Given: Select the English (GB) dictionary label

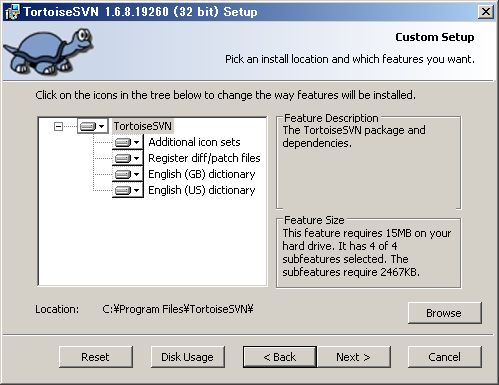Looking at the screenshot, I should pos(202,174).
